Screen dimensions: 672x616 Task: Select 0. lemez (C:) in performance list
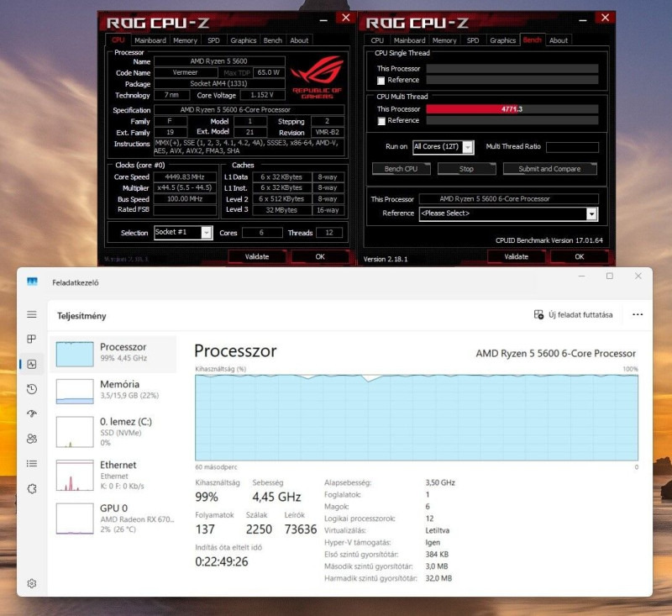coord(113,431)
